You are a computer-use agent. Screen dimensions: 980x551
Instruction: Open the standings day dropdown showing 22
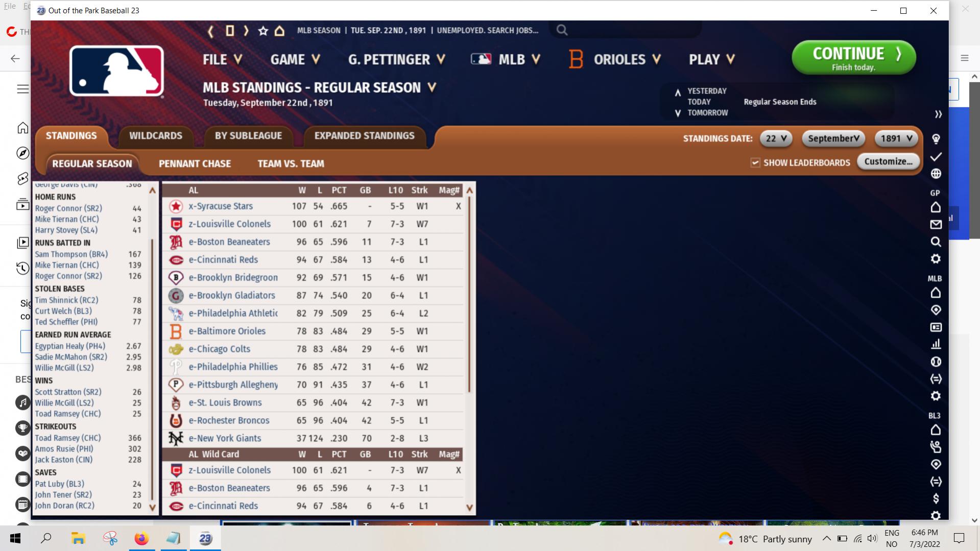[x=776, y=138]
